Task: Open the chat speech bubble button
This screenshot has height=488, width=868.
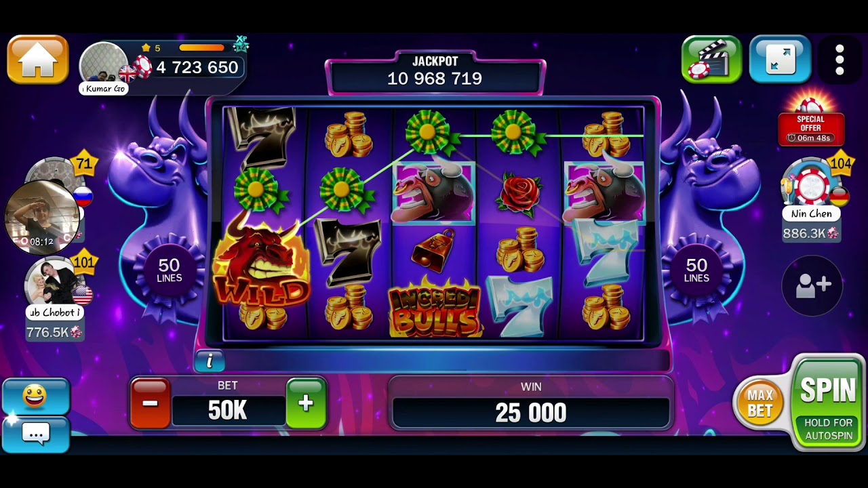Action: click(x=35, y=433)
